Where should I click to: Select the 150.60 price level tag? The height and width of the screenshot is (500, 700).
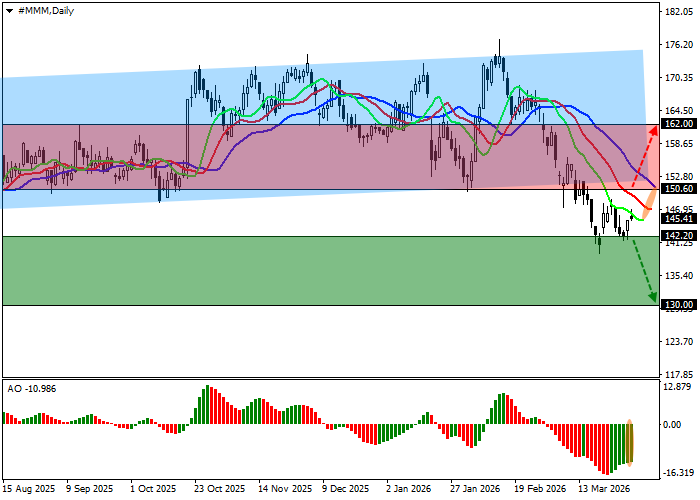pyautogui.click(x=679, y=189)
